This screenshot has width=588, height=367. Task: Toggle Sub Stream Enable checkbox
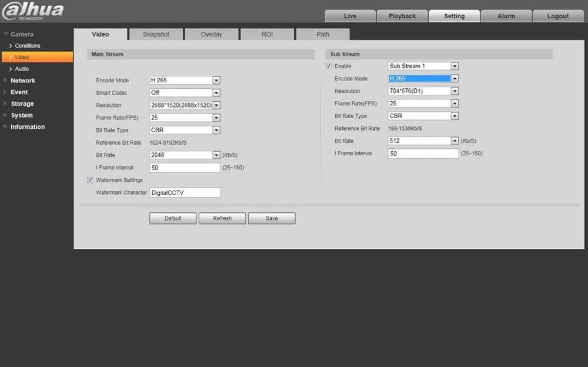329,66
